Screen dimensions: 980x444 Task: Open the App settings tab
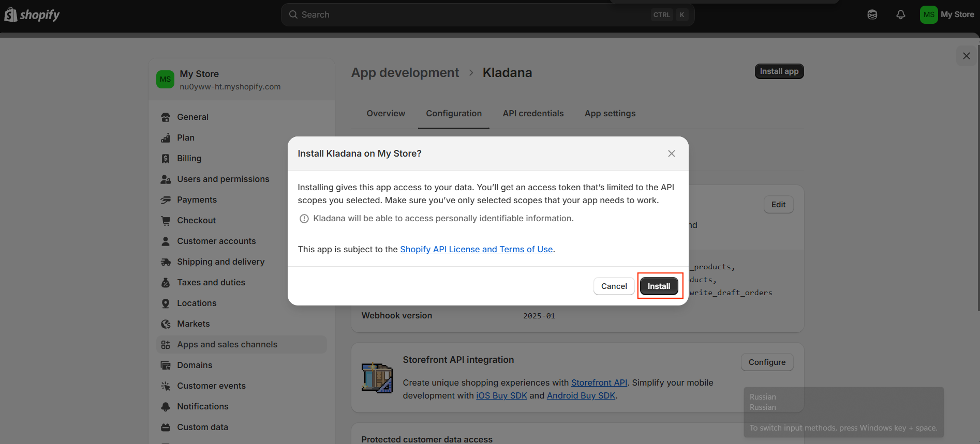click(610, 113)
